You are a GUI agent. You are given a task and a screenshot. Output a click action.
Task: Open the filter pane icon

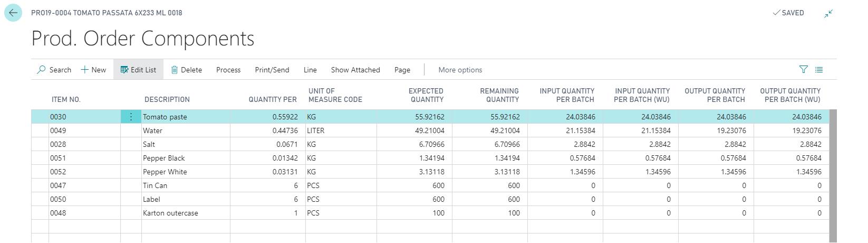point(803,70)
